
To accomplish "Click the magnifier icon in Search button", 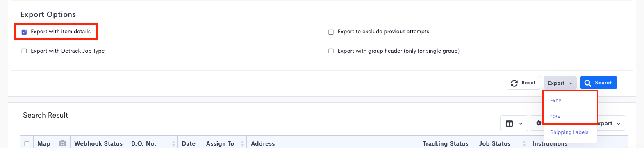I will point(588,83).
